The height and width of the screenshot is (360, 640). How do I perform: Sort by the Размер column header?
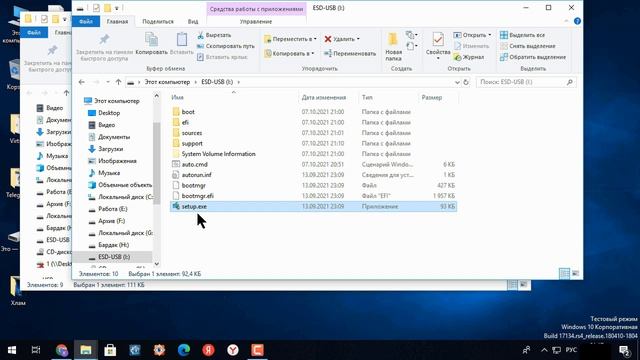438,98
